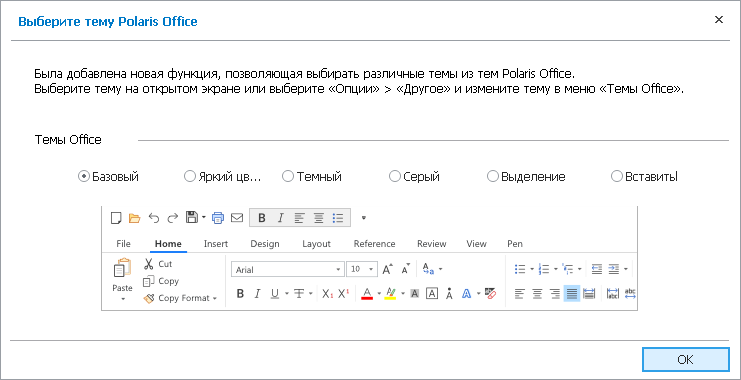Click the bullets list button in ribbon
741x380 pixels.
[520, 269]
